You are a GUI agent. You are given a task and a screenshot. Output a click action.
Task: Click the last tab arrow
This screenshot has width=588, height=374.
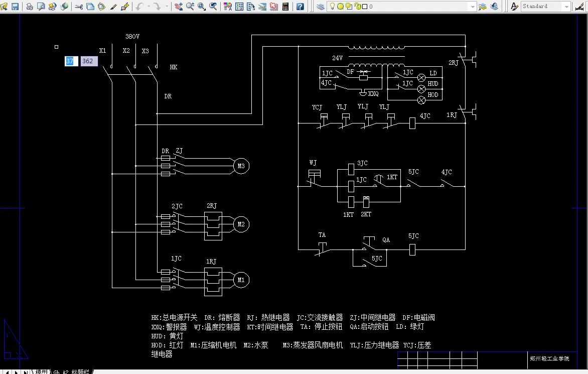(25, 372)
